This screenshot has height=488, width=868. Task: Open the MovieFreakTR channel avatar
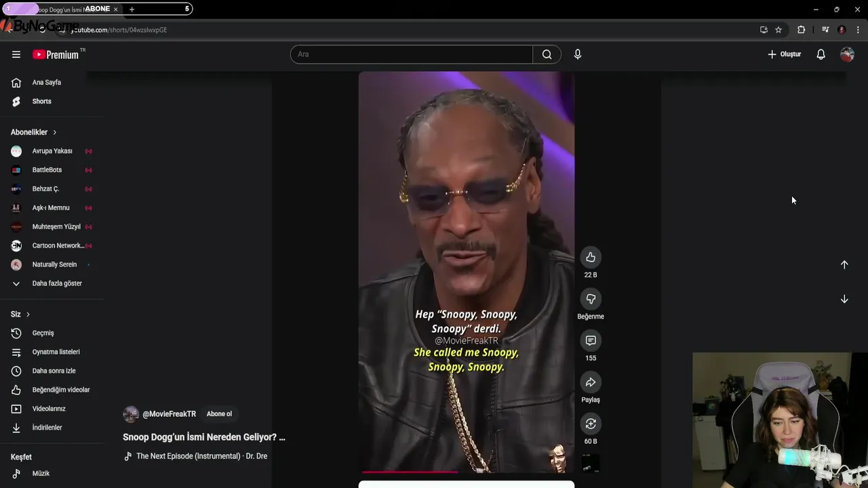coord(131,414)
